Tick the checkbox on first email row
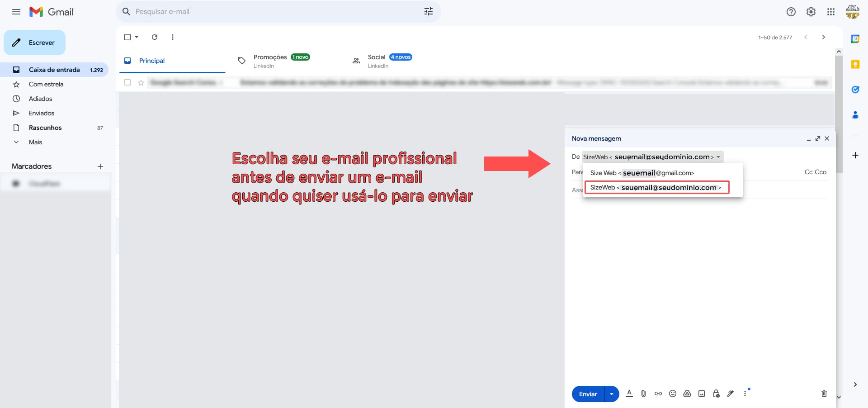868x408 pixels. [x=127, y=82]
